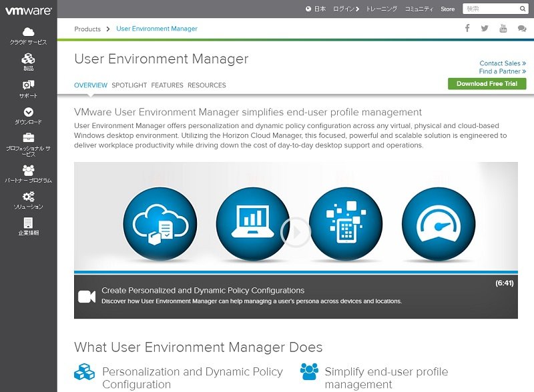Click Personalization and Dynamic Policy Configuration heading

192,378
